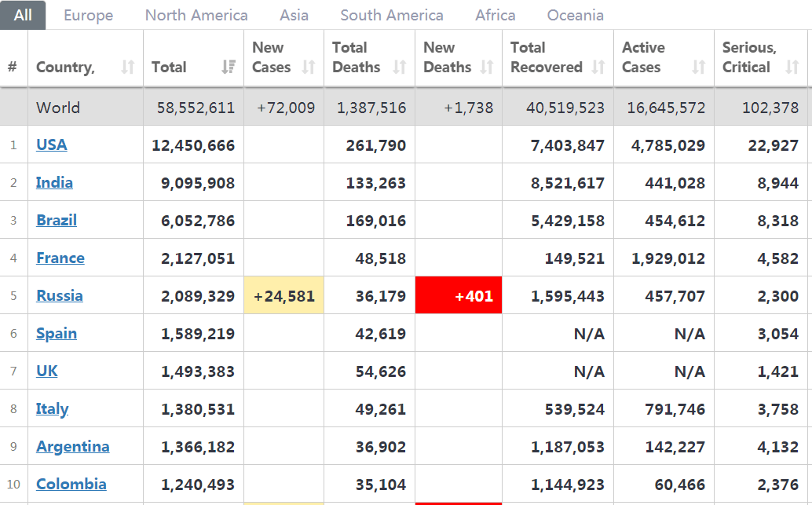Click World active cases 16,645,572
The height and width of the screenshot is (505, 812).
[666, 108]
